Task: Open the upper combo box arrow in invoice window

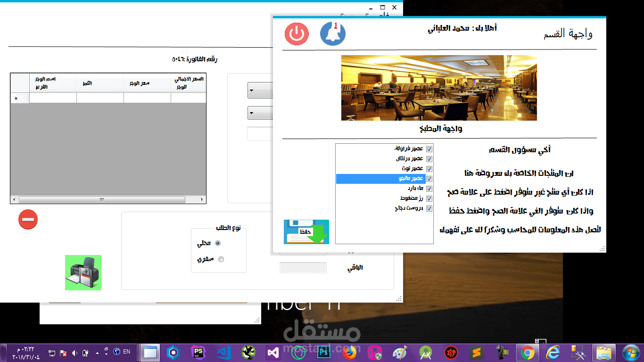Action: pyautogui.click(x=252, y=90)
